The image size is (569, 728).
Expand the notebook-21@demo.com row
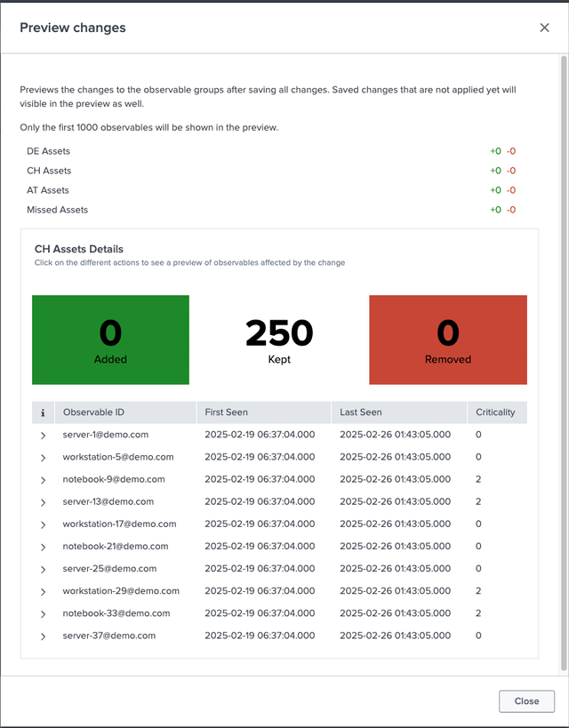pyautogui.click(x=44, y=547)
